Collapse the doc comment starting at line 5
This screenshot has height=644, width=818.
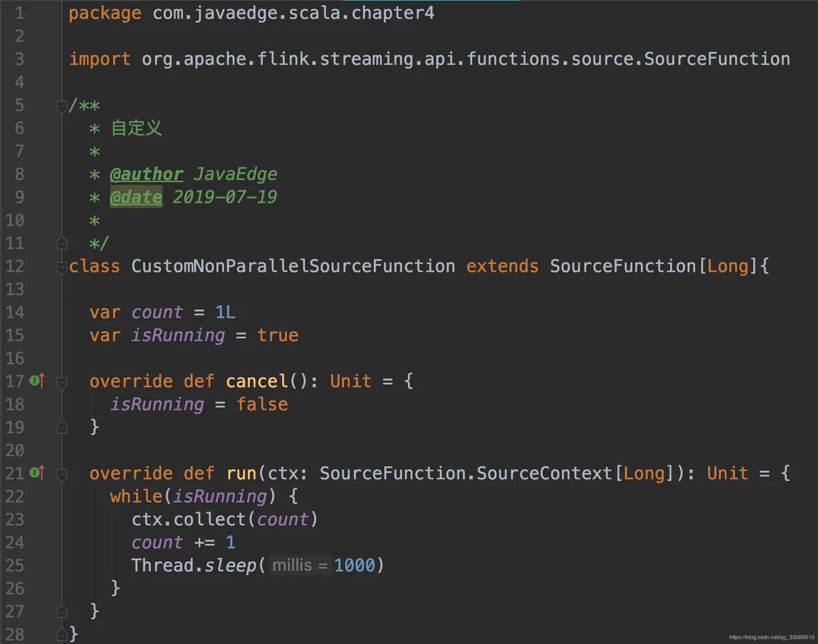click(62, 106)
